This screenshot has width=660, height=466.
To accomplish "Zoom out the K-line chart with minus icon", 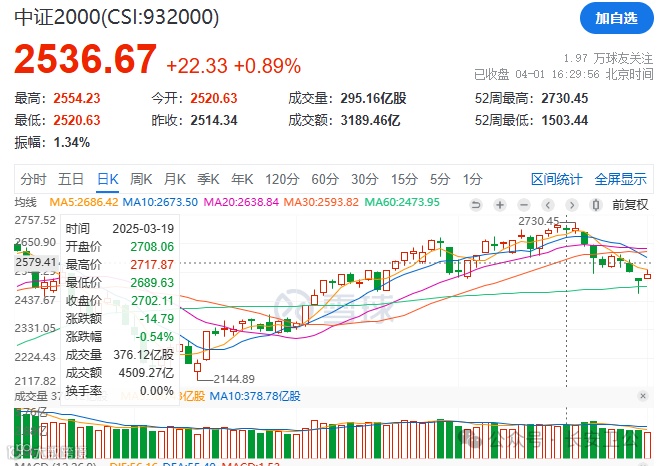I will coord(524,205).
